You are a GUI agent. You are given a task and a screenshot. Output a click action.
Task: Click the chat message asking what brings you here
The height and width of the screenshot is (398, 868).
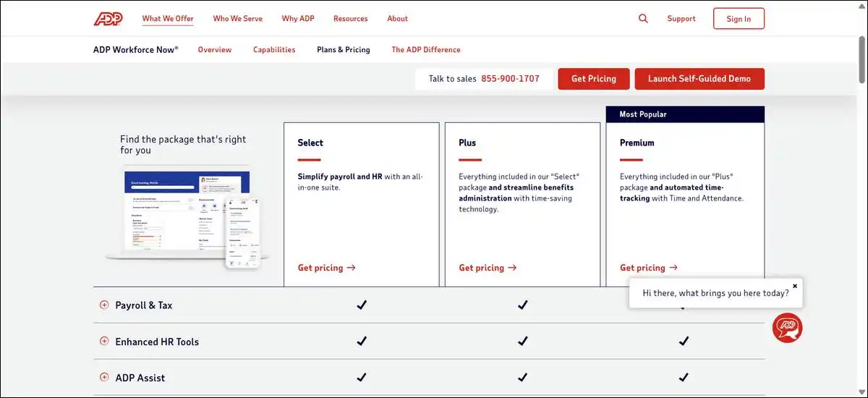pyautogui.click(x=715, y=293)
